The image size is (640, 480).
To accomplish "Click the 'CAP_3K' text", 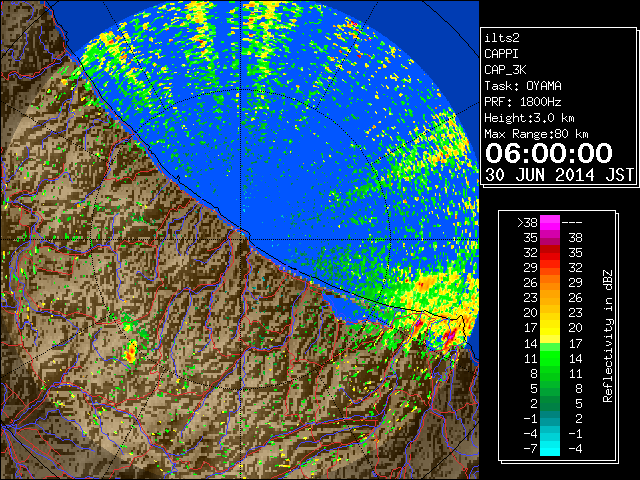I will click(x=505, y=70).
